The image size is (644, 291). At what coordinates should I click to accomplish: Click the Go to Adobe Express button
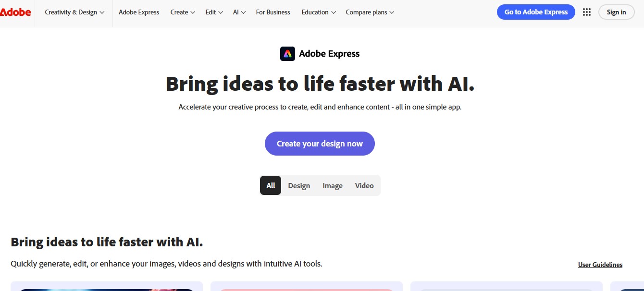[535, 12]
